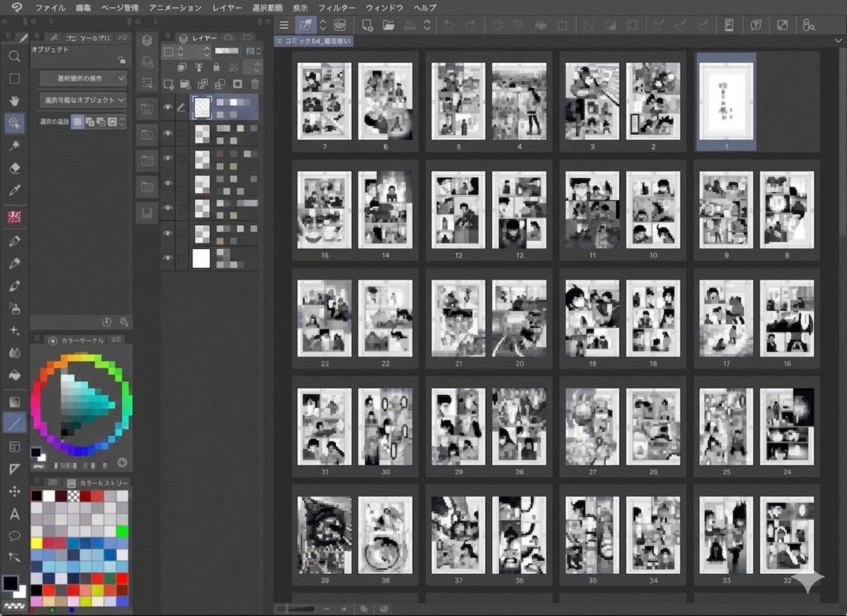Click the New document toolbar icon
This screenshot has height=616, width=847.
(367, 25)
